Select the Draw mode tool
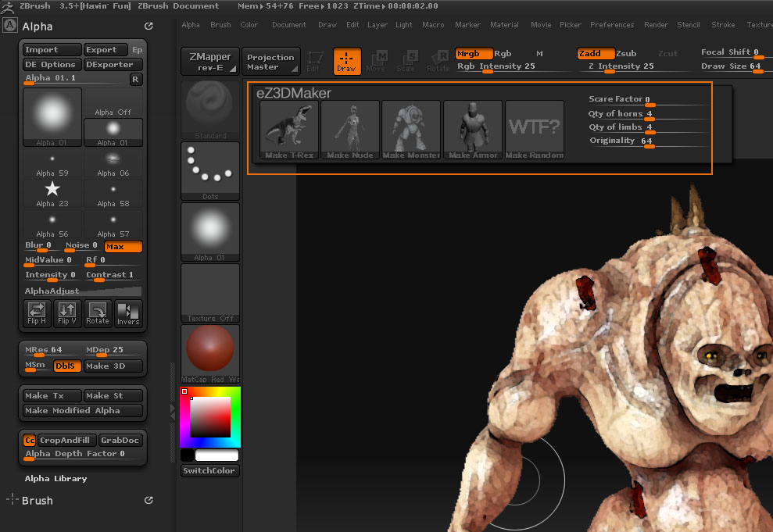Viewport: 773px width, 532px height. (346, 62)
